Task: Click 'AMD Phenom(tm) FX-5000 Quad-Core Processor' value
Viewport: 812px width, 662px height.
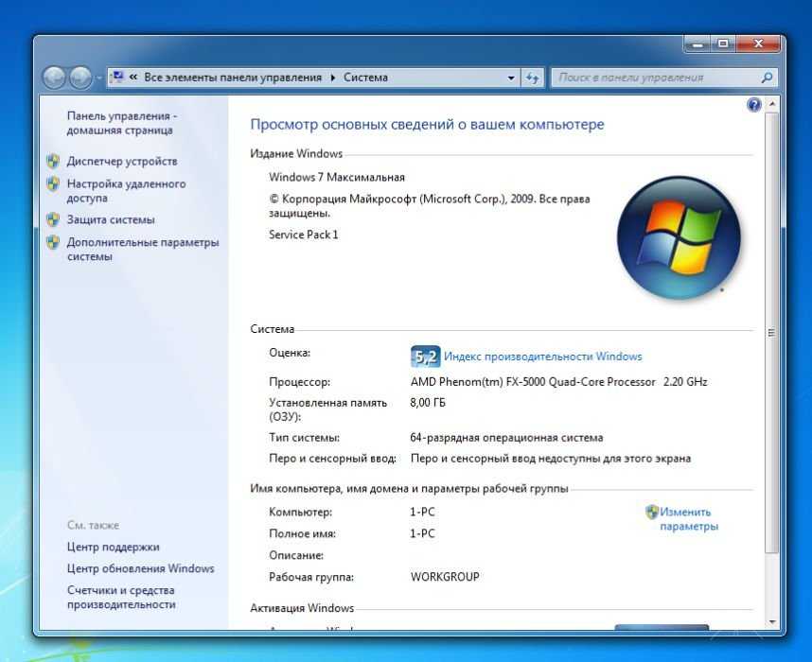Action: (533, 382)
